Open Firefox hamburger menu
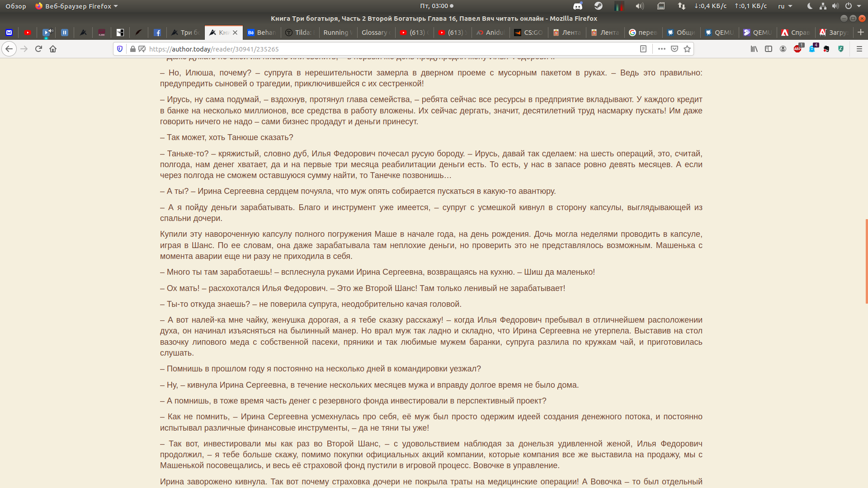 [x=859, y=49]
